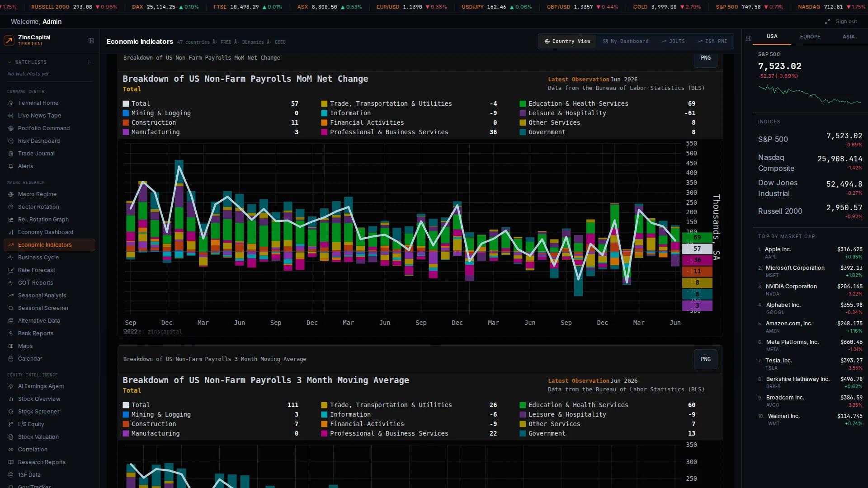Open the Trade Journal icon

[x=11, y=154]
